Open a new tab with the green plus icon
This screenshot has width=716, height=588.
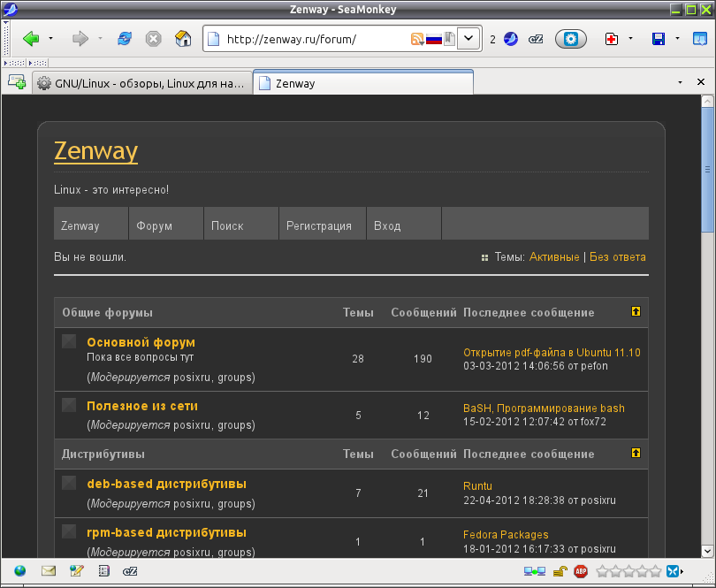(17, 82)
